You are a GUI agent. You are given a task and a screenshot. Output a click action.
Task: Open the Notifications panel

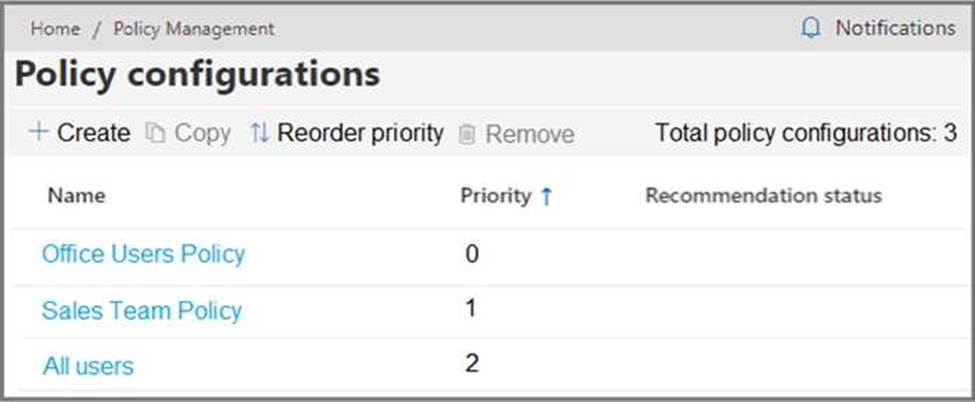pos(878,28)
